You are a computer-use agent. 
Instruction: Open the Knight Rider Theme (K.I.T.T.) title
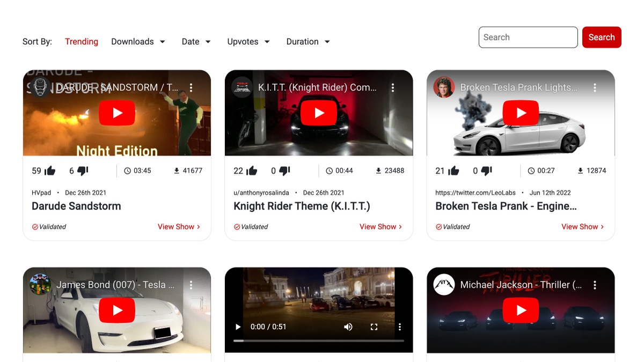302,206
